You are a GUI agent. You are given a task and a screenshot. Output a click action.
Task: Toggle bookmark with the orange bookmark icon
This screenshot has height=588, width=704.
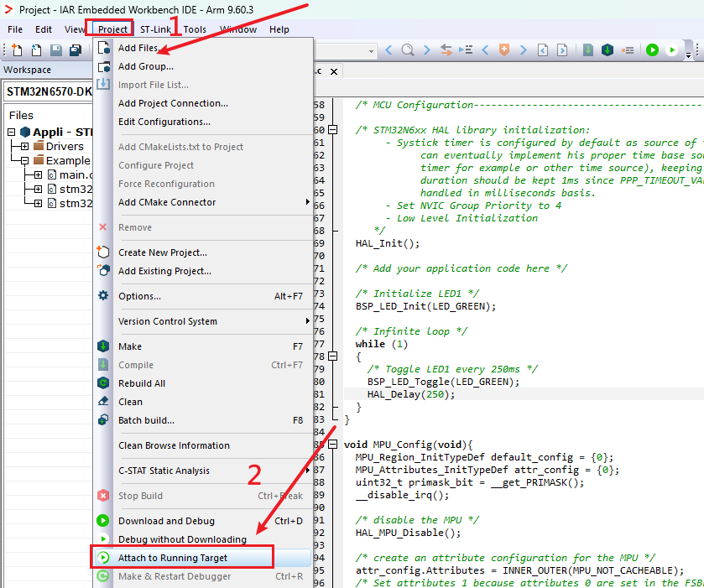coord(504,49)
